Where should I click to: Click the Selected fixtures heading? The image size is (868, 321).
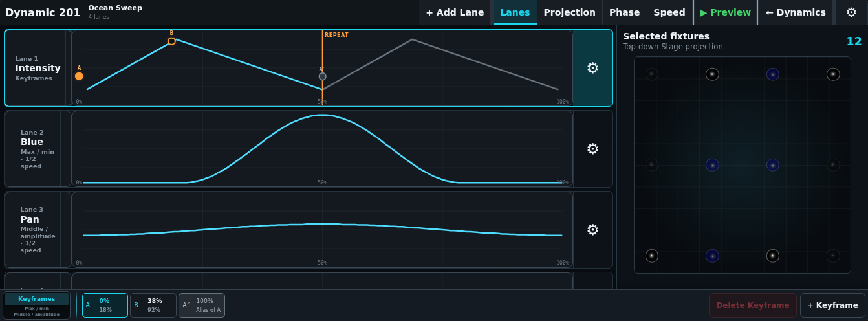(666, 36)
